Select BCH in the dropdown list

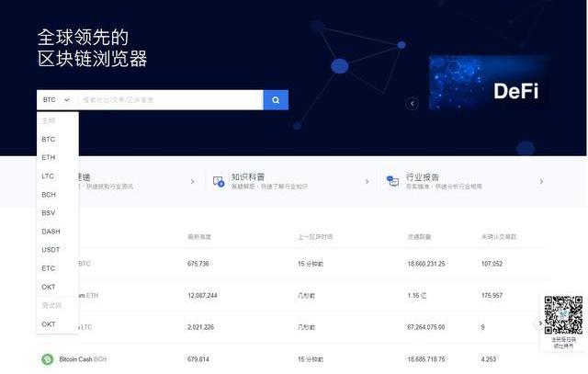click(49, 194)
